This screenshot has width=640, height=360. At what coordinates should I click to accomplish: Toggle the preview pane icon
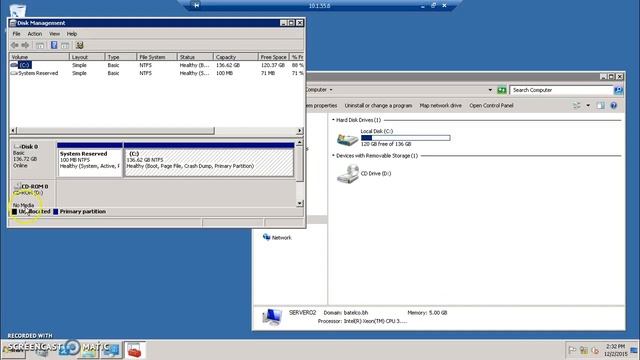[x=600, y=106]
